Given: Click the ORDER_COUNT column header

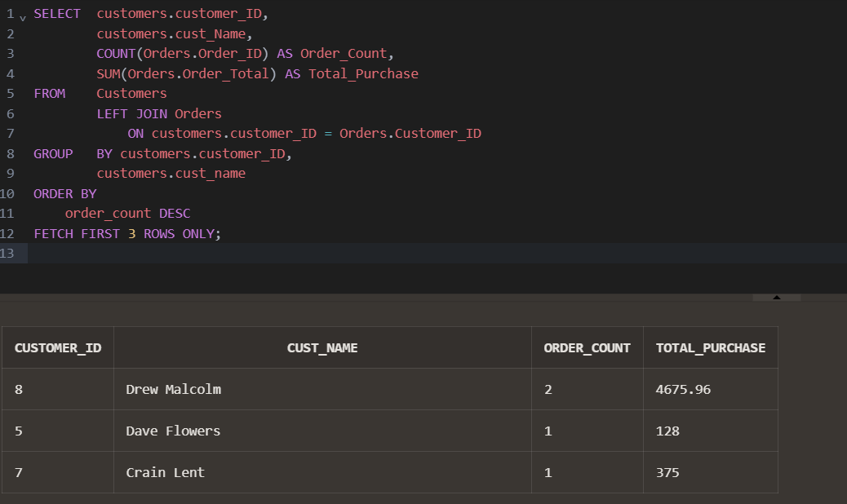Looking at the screenshot, I should (x=588, y=348).
